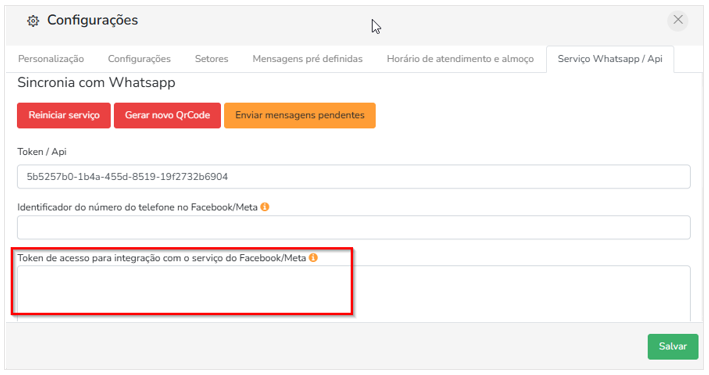
Task: Click Enviar mensagens pendentes button
Action: tap(300, 115)
